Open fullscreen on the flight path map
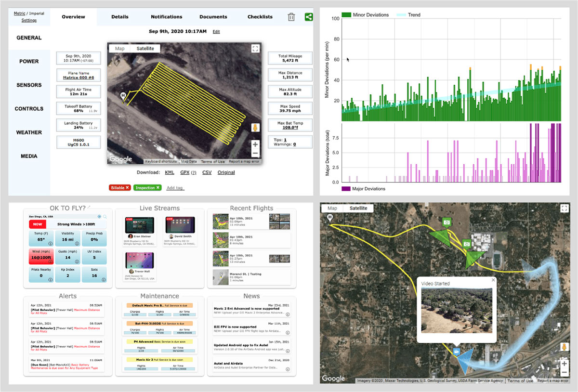 pyautogui.click(x=255, y=48)
